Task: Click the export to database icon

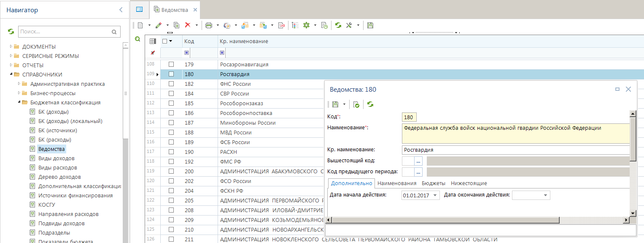Action: tap(245, 25)
